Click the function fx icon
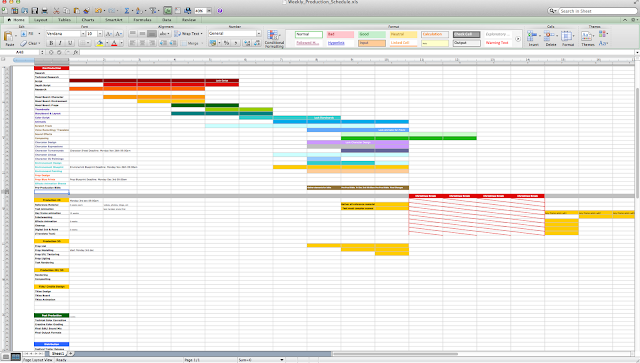The height and width of the screenshot is (363, 640). click(76, 52)
